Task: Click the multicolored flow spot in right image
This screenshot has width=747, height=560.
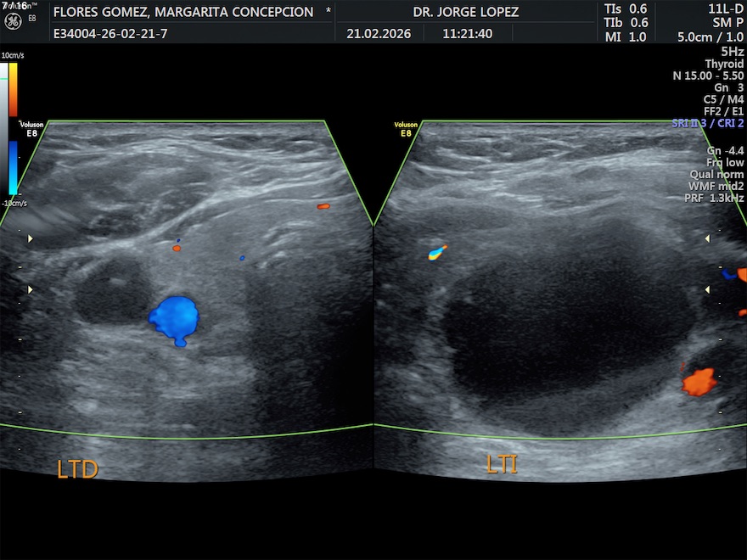Action: [x=437, y=252]
